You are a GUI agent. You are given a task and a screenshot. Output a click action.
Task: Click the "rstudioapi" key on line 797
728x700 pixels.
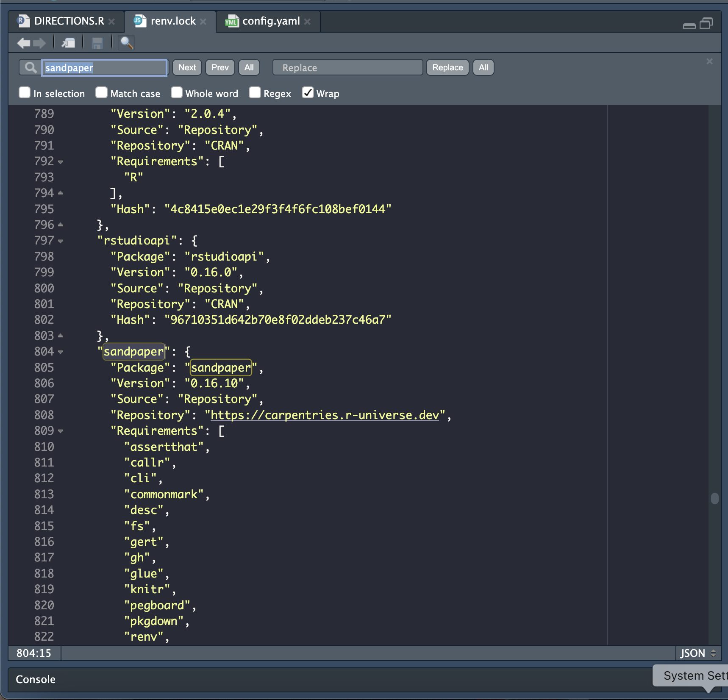pyautogui.click(x=137, y=240)
